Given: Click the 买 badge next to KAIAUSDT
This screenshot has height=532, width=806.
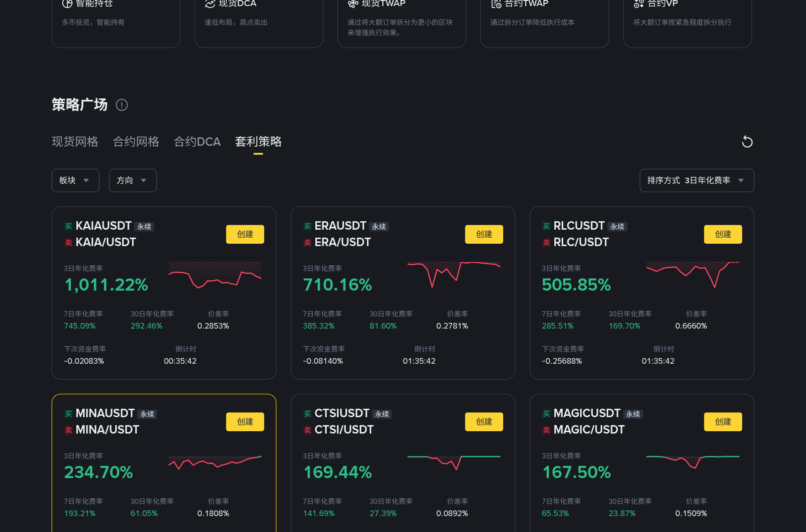Looking at the screenshot, I should [68, 226].
